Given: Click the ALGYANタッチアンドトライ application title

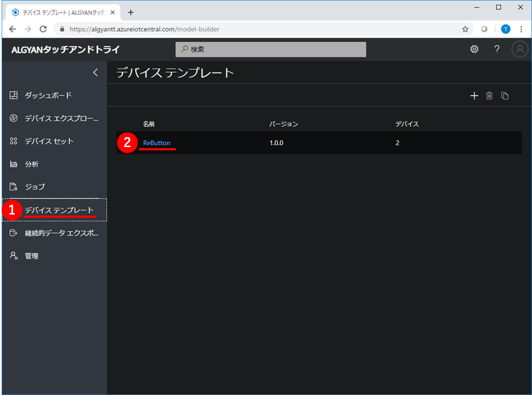Looking at the screenshot, I should [x=65, y=49].
